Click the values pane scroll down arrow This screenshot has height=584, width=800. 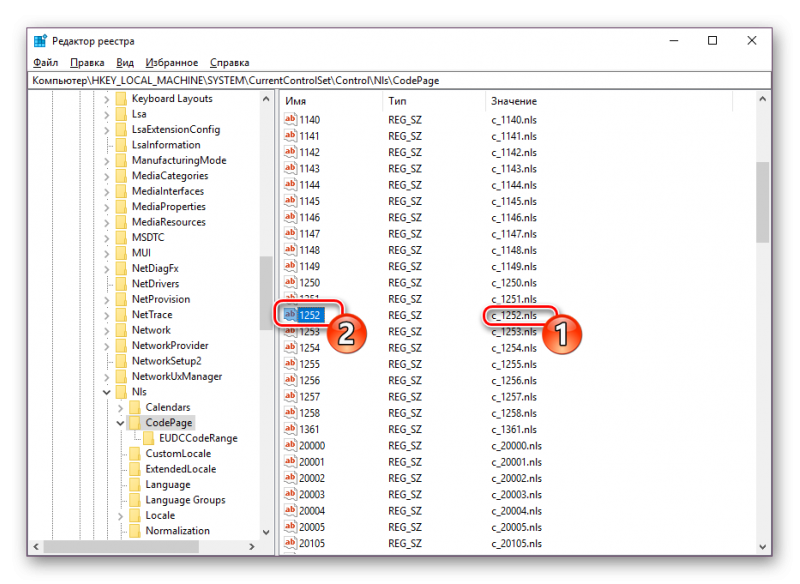pyautogui.click(x=763, y=546)
